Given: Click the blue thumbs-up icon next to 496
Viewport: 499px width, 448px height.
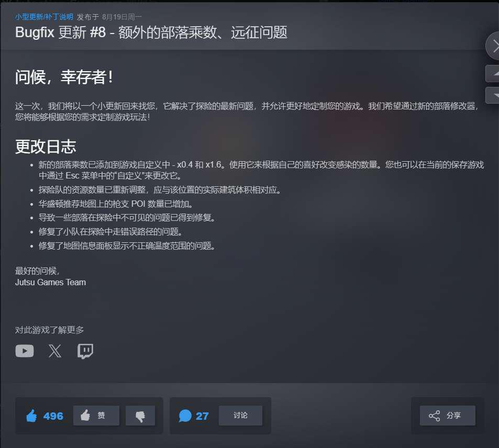Looking at the screenshot, I should 31,416.
